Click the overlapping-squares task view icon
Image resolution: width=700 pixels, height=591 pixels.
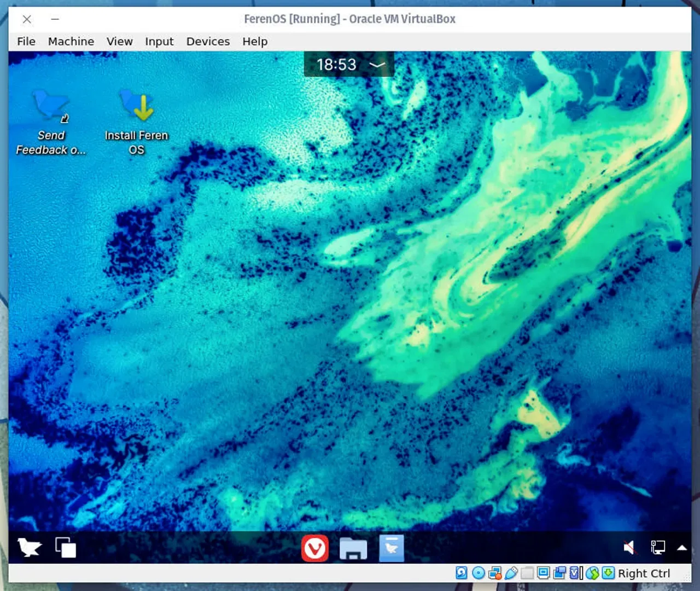point(66,547)
